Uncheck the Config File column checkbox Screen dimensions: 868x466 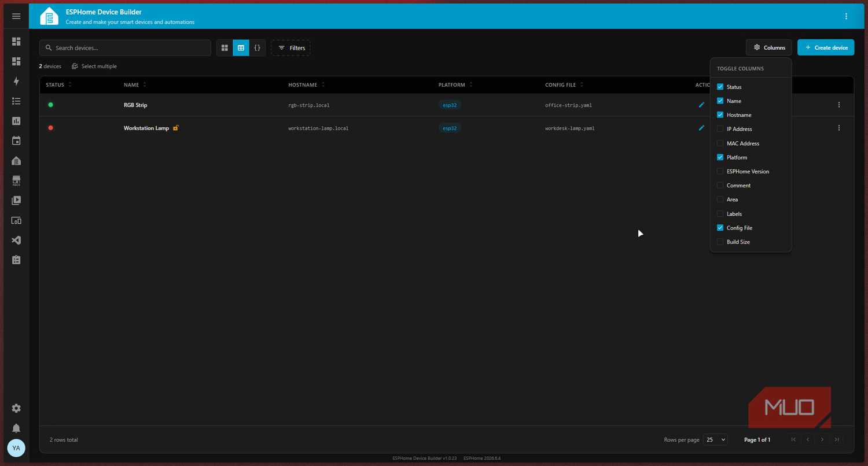(x=720, y=228)
